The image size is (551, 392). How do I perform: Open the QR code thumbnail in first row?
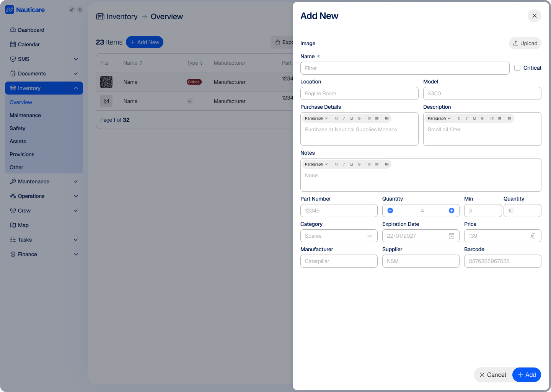pos(106,82)
